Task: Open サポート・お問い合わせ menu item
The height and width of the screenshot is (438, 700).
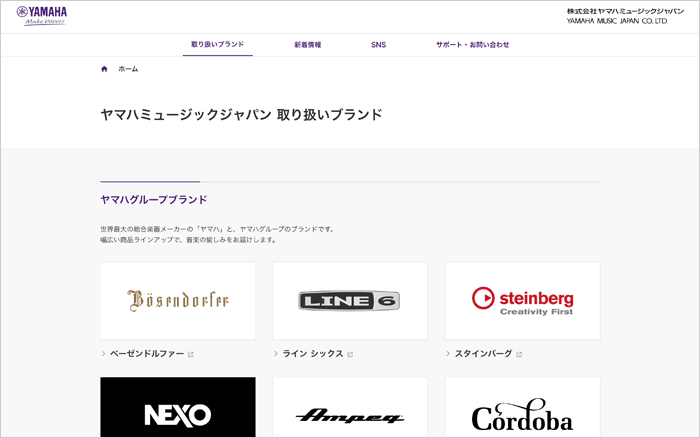Action: pos(472,45)
